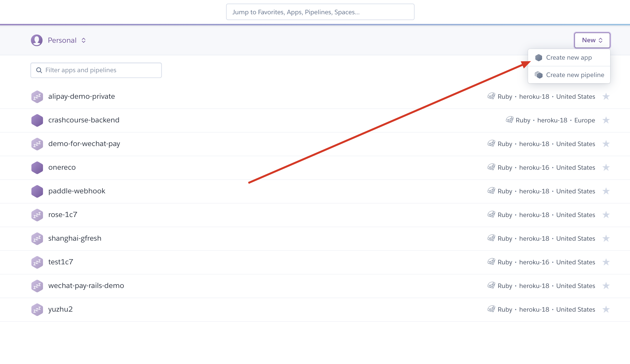Open the shanghai-gfresh app
Screen dimensions: 630x364
[x=75, y=238]
